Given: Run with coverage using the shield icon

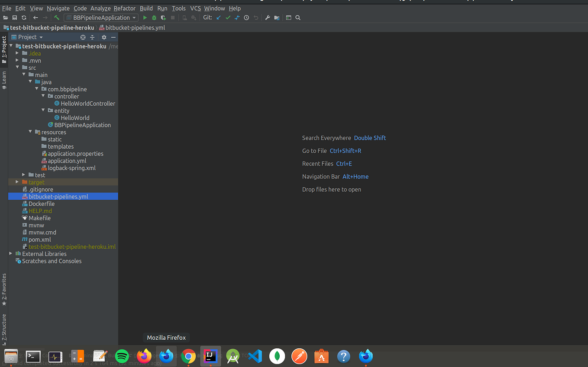Looking at the screenshot, I should (x=163, y=17).
